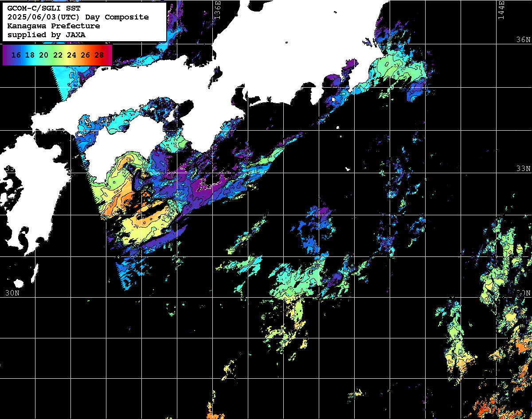Screen dimensions: 532x419
Task: Click the 28 value on the color scale
Action: coord(99,55)
